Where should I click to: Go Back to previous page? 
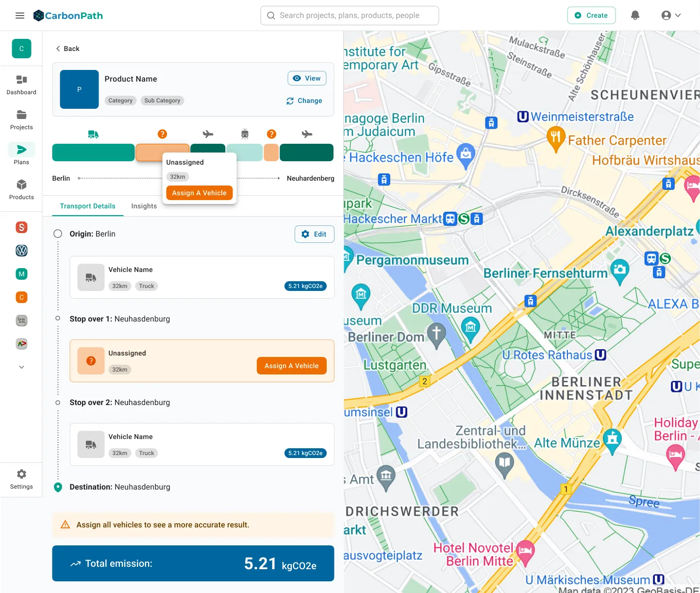[67, 49]
